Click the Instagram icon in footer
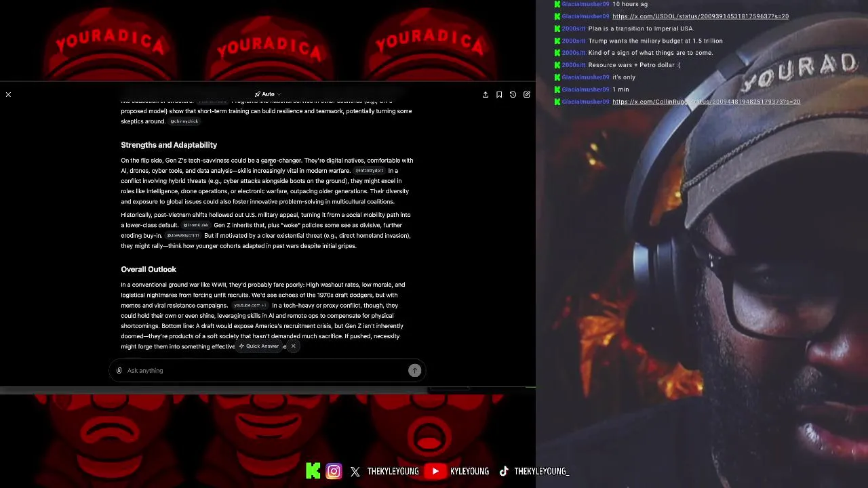Screen dimensions: 868x488 pyautogui.click(x=334, y=471)
